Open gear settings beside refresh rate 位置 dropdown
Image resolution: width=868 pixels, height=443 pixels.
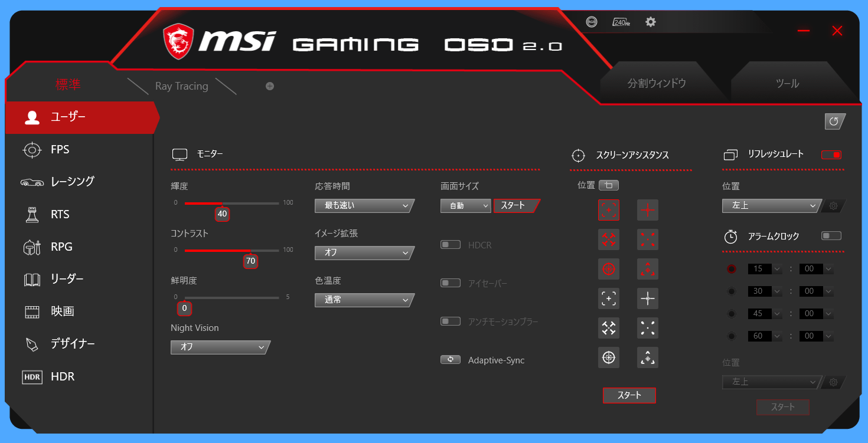(x=834, y=206)
